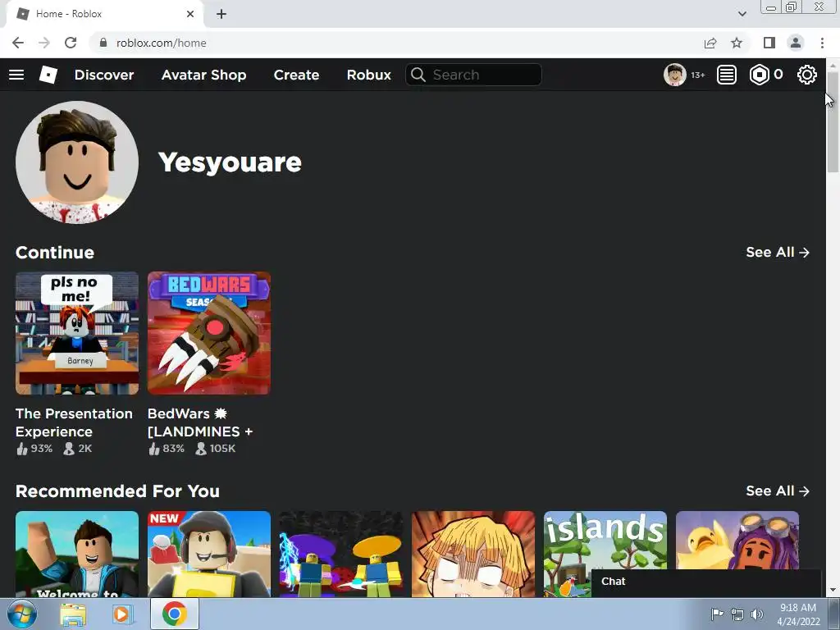Open The Presentation Experience game thumbnail

(x=77, y=333)
